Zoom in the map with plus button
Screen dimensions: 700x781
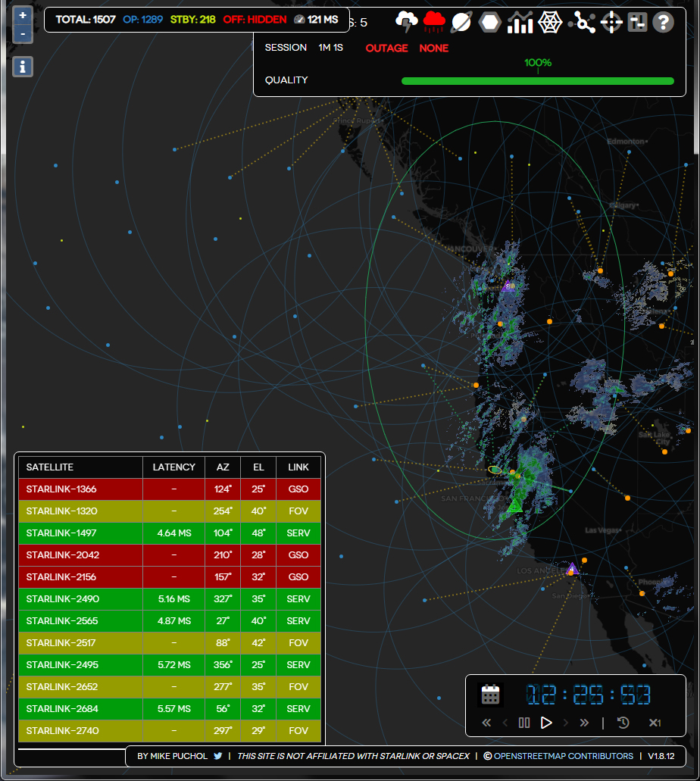[23, 15]
